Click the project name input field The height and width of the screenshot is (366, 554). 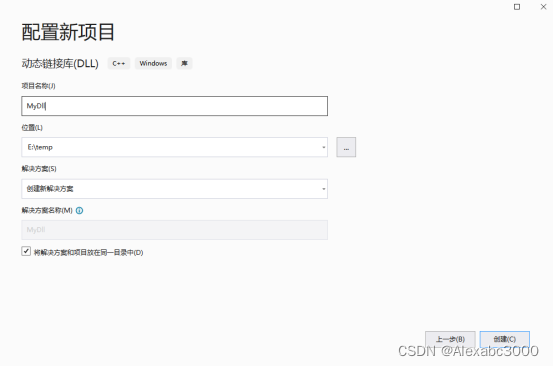pos(174,106)
